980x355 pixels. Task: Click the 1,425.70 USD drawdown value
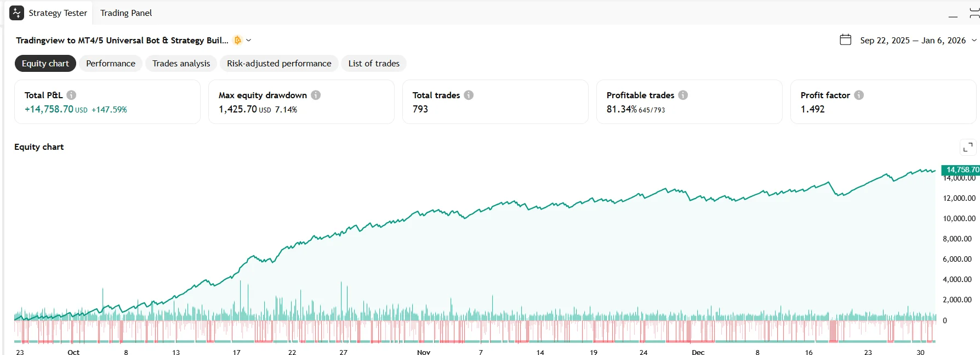click(245, 109)
